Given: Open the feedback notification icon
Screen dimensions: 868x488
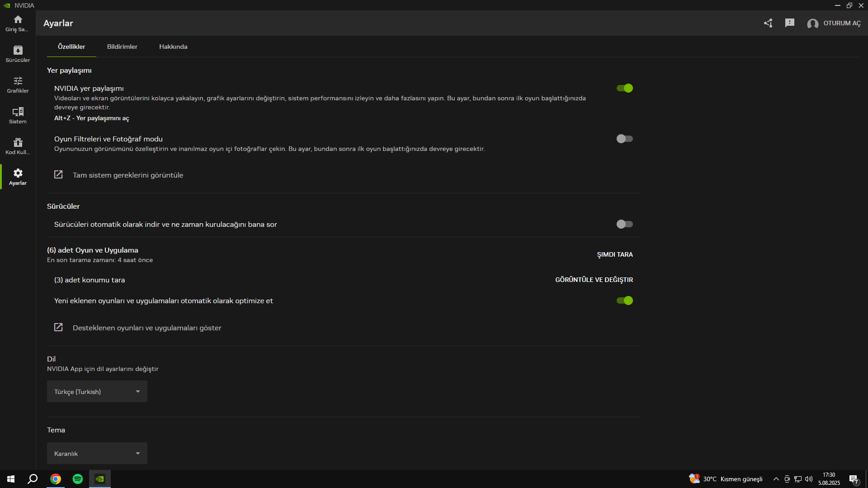Looking at the screenshot, I should (789, 23).
